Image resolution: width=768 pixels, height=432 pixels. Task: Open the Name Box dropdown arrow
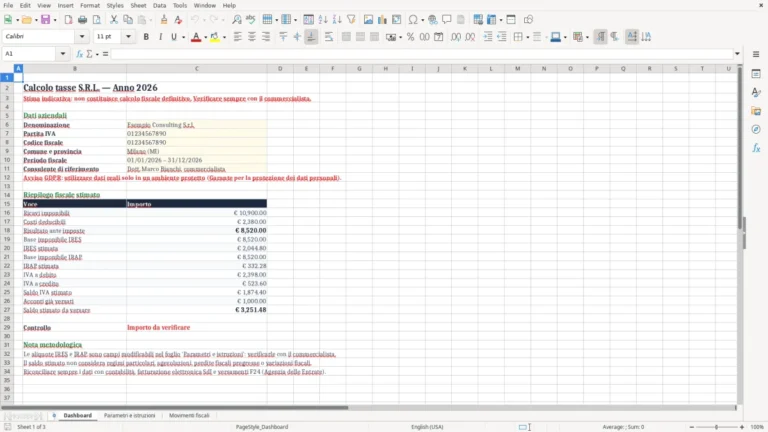pos(63,54)
